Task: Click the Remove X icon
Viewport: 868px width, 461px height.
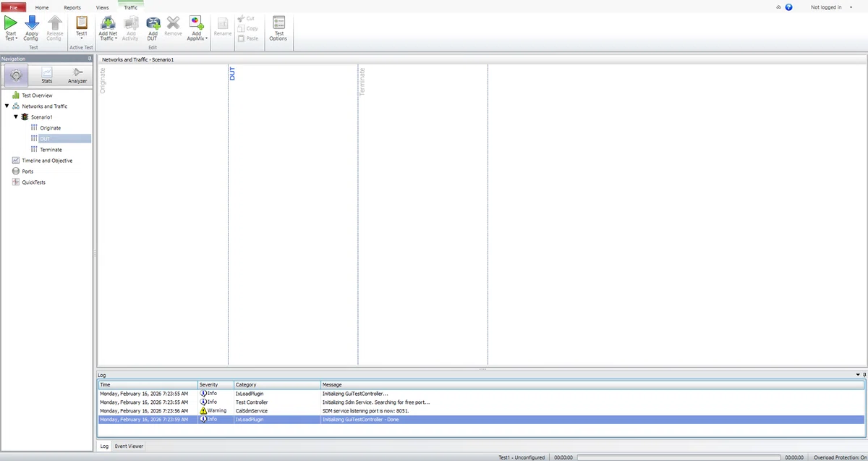Action: coord(173,22)
